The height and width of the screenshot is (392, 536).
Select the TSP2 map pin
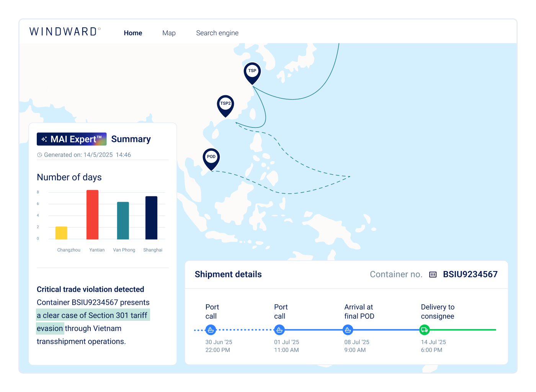tap(226, 106)
